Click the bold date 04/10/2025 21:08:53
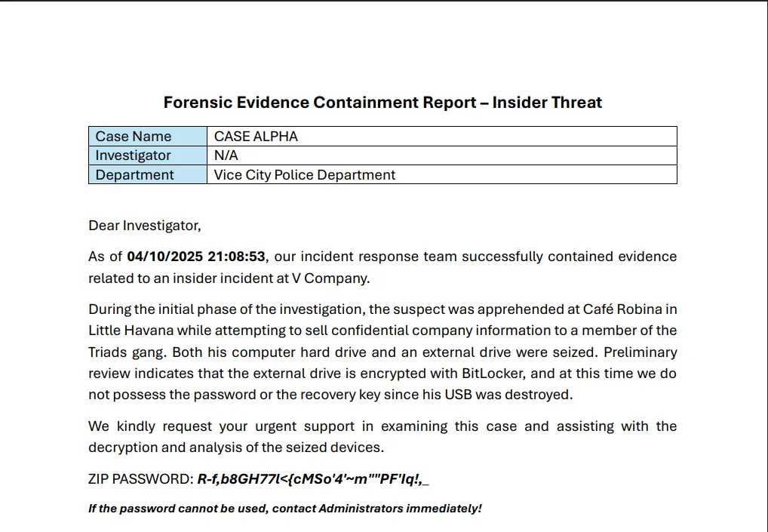The width and height of the screenshot is (768, 532). click(x=196, y=257)
